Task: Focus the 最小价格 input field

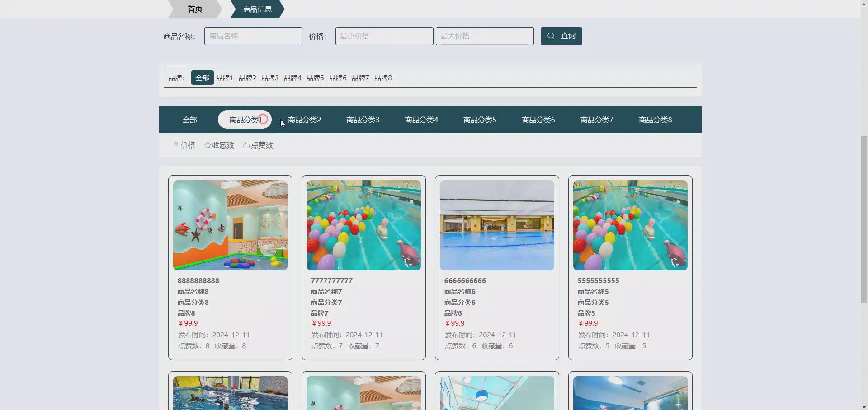Action: pyautogui.click(x=384, y=36)
